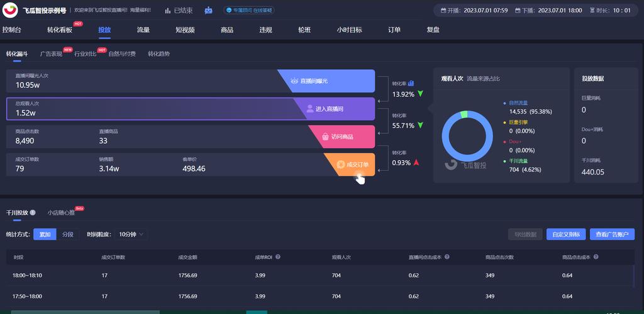Click the 查看广告账户 button
Screen dimensions: 644x314
point(612,234)
